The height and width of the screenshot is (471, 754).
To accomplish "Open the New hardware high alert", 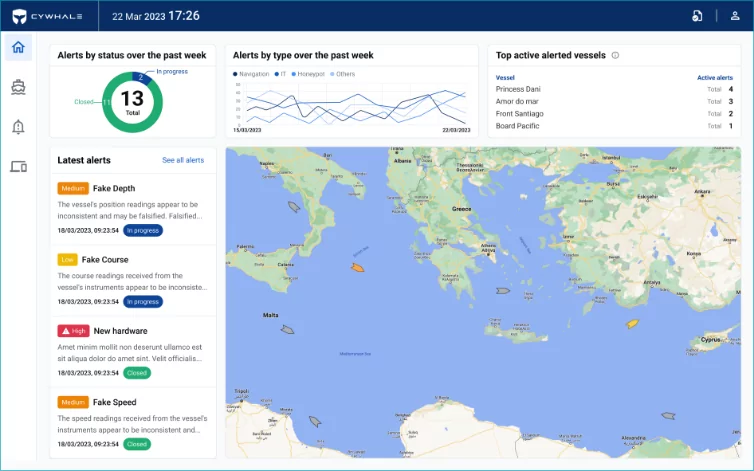I will 120,331.
